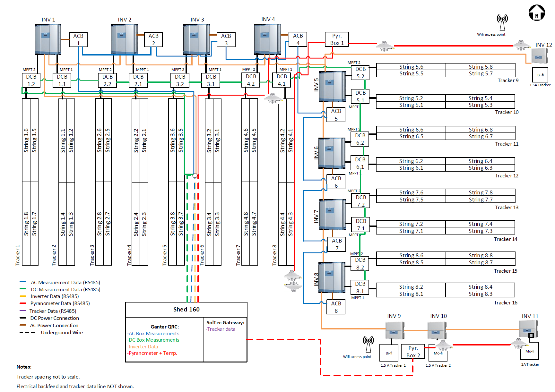555x392 pixels.
Task: Click the underlined Shed 160 heading
Action: 186,310
